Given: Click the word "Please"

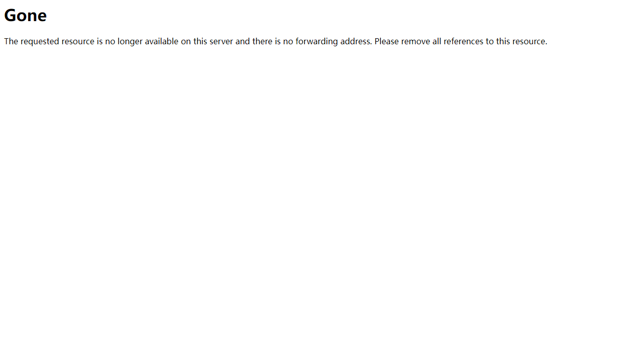Looking at the screenshot, I should [387, 41].
